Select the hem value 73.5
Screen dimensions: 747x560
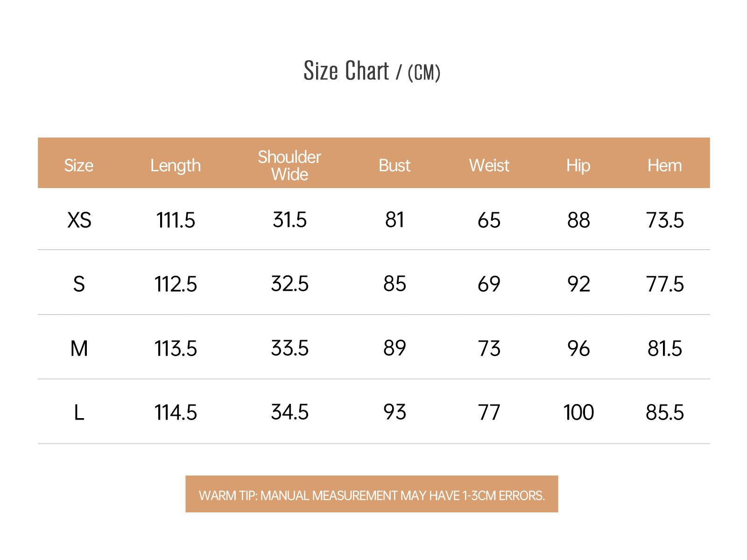pyautogui.click(x=664, y=220)
